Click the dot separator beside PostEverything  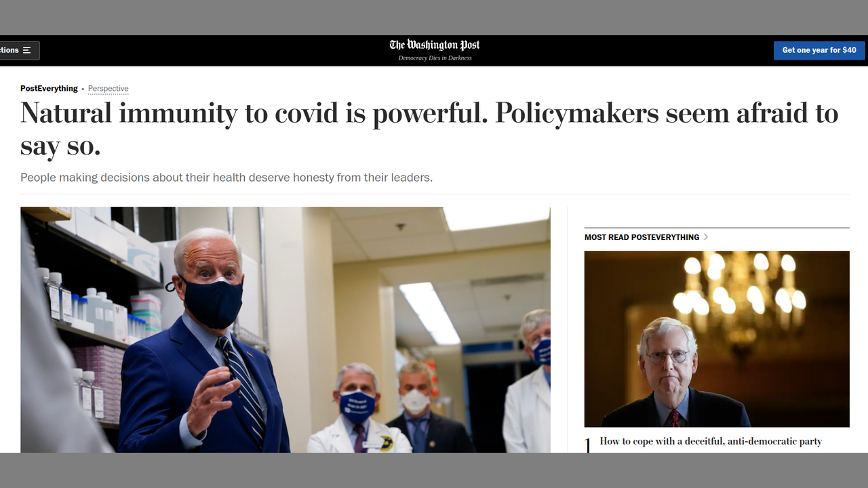pyautogui.click(x=83, y=89)
